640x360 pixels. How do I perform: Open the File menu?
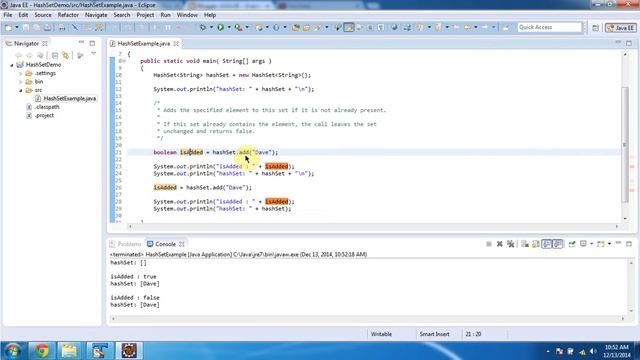pyautogui.click(x=8, y=15)
